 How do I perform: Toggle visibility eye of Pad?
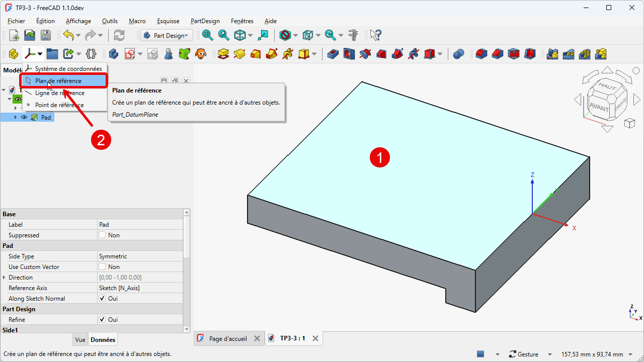(x=24, y=117)
